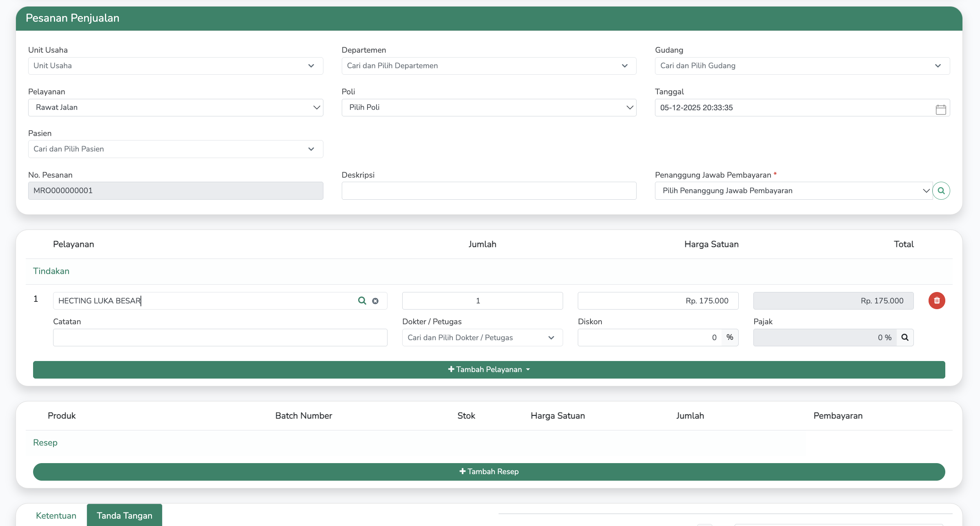This screenshot has height=526, width=980.
Task: Open the Cari dan Pilih Pasien dropdown
Action: [x=175, y=149]
